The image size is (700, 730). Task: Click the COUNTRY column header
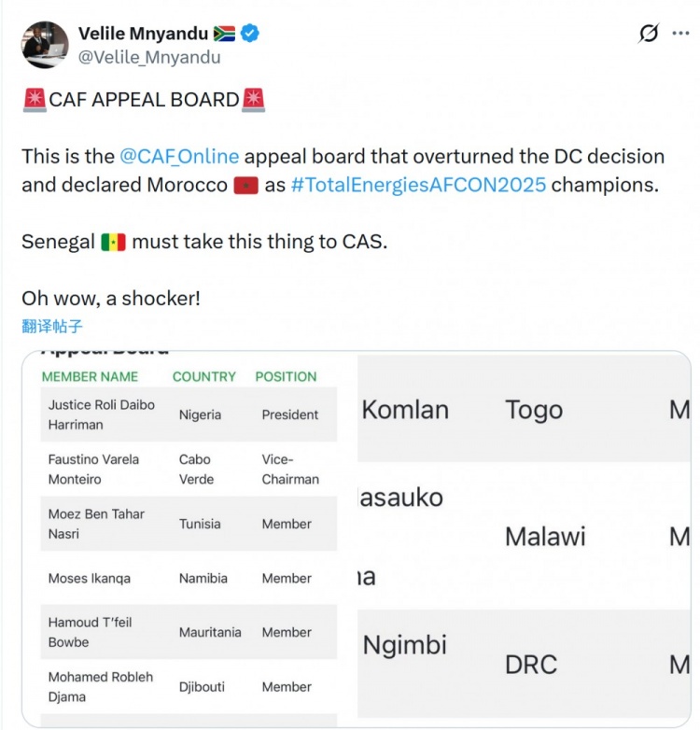coord(203,376)
